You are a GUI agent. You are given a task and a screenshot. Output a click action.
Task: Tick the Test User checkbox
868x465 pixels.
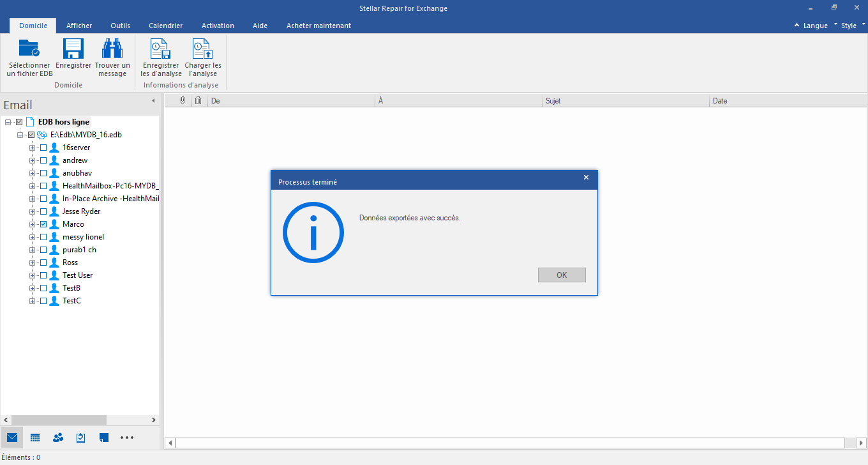43,275
